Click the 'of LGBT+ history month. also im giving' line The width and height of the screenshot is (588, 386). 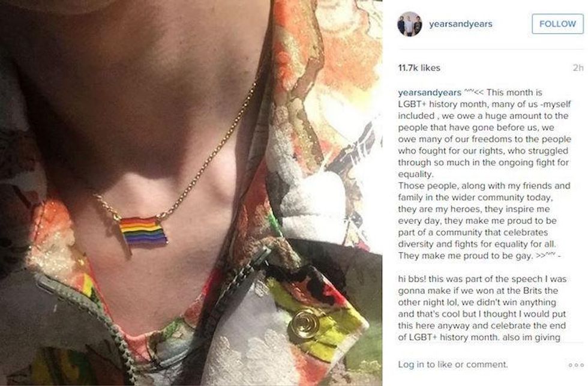[x=479, y=337]
